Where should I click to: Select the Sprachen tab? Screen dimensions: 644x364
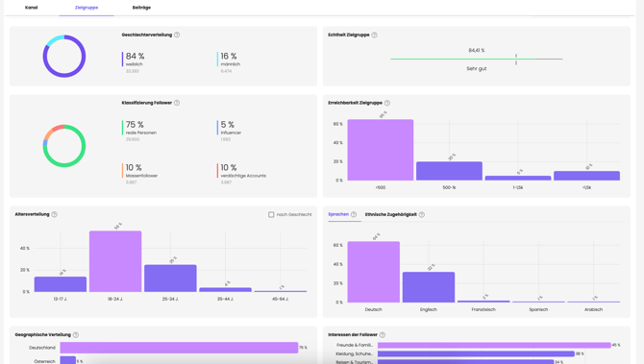tap(338, 214)
